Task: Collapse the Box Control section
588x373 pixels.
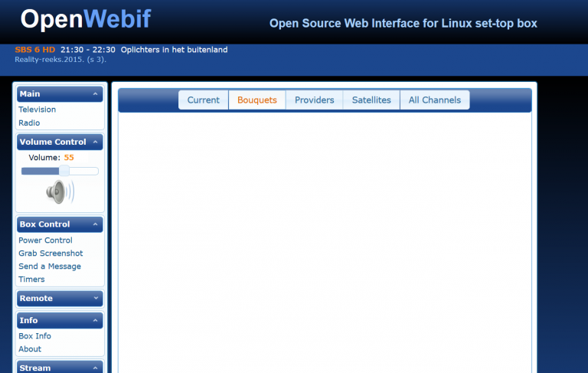Action: (96, 224)
